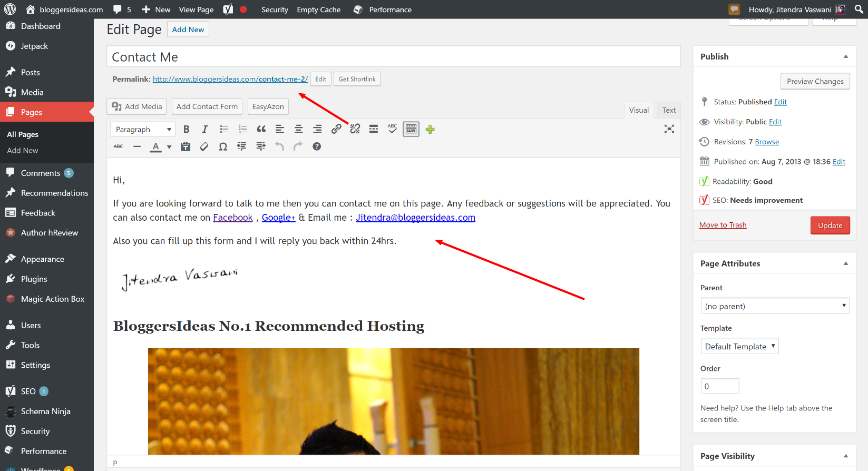Insert a horizontal line
The height and width of the screenshot is (471, 868).
[137, 146]
